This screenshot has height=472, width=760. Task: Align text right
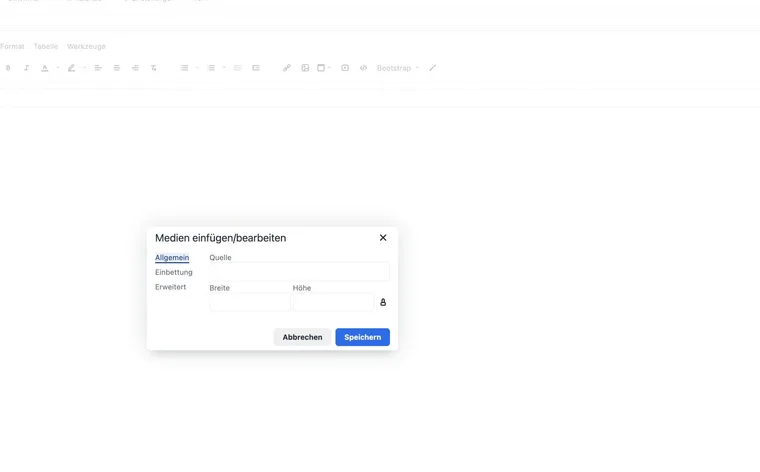[x=135, y=68]
